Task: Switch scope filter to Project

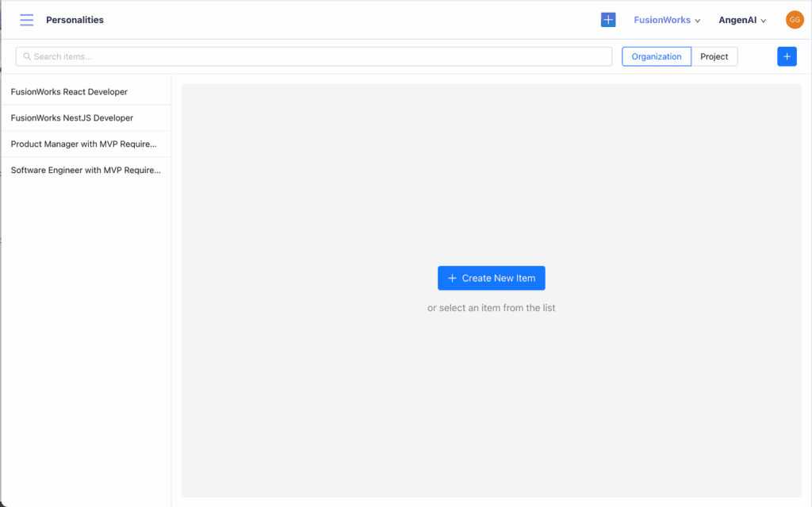Action: click(x=714, y=57)
